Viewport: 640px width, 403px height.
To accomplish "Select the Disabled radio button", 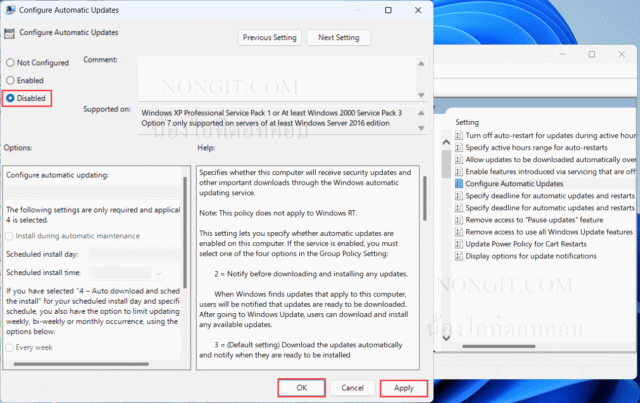I will (x=10, y=98).
